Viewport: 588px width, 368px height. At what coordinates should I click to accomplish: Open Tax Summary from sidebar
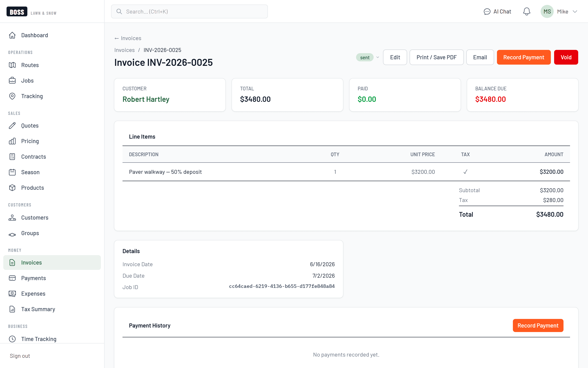52,309
